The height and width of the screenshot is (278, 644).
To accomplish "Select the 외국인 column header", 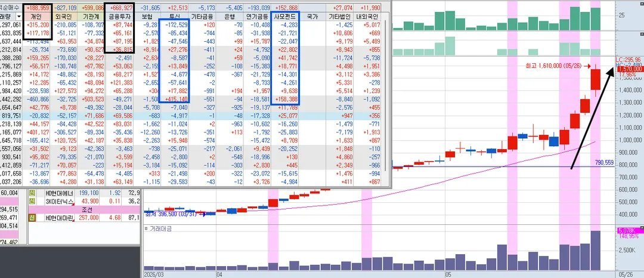I will point(64,17).
